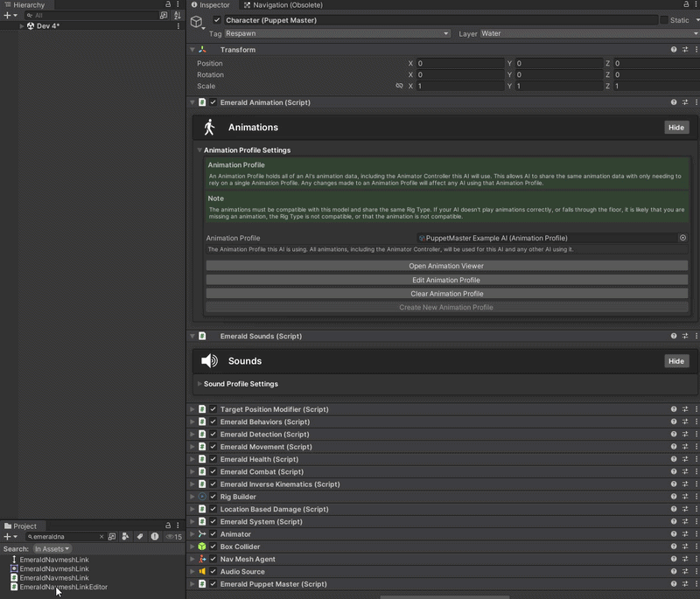Click the Open Animation Viewer button

click(445, 266)
